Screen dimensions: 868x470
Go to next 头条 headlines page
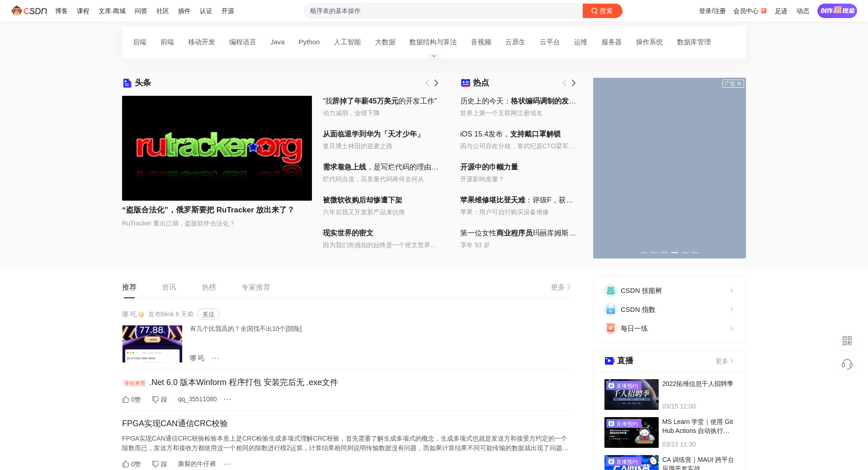pos(436,83)
